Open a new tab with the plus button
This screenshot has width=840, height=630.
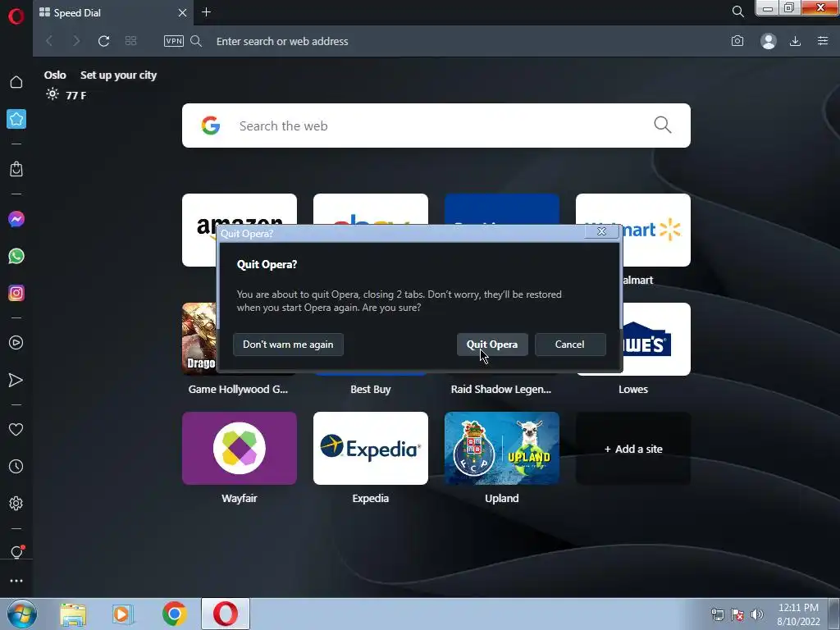206,11
